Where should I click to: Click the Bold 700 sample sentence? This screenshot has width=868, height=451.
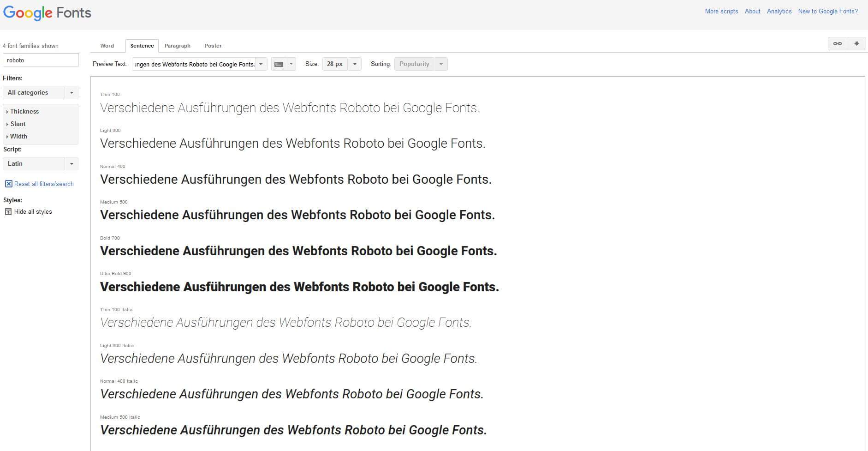[x=298, y=251]
